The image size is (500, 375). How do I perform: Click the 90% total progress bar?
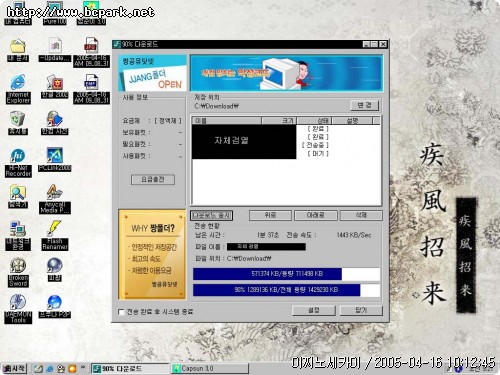tap(286, 290)
